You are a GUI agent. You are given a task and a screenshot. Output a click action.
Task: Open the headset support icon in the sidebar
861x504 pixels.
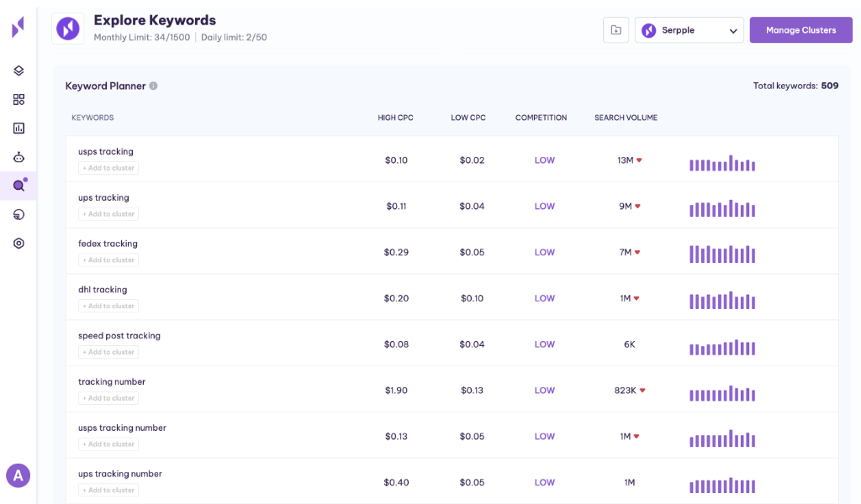coord(18,214)
